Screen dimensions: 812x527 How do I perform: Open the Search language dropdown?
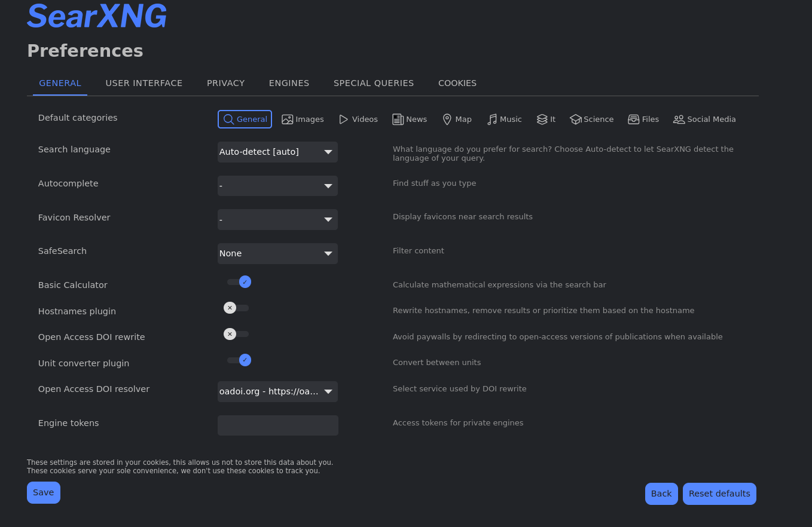pyautogui.click(x=277, y=152)
